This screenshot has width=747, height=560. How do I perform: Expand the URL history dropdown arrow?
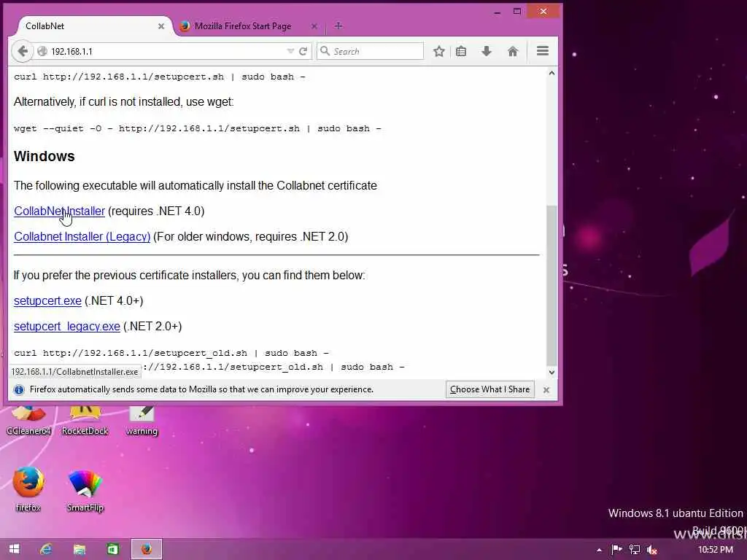pos(290,51)
